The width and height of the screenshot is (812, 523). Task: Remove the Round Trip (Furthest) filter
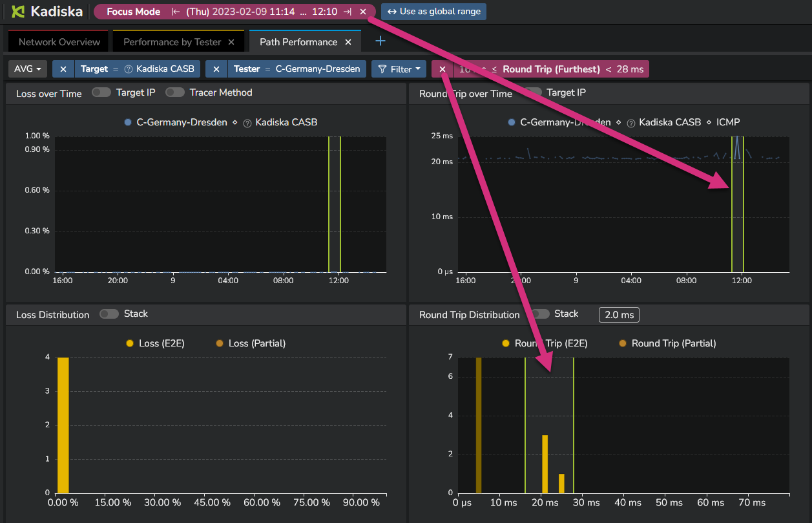click(442, 69)
